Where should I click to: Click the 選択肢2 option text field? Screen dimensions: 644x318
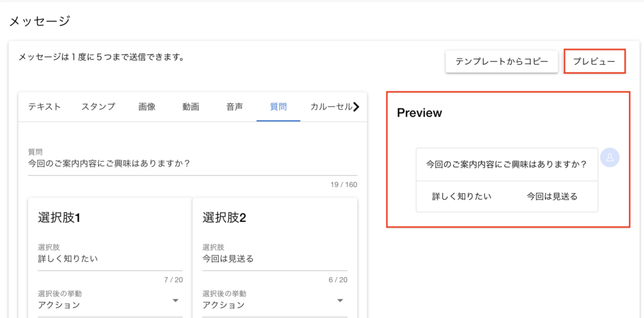275,259
